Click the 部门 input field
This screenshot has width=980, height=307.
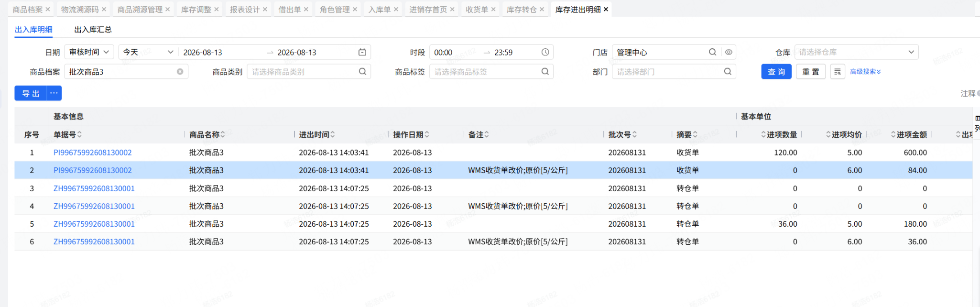[674, 72]
